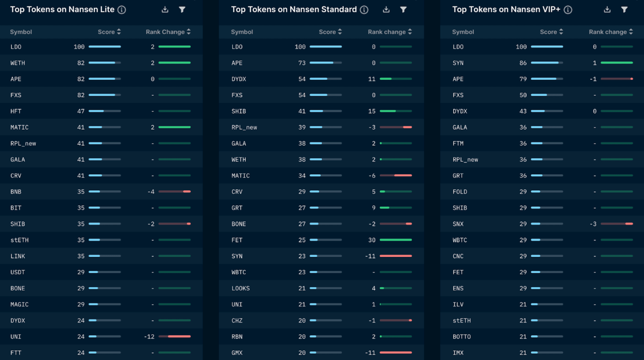Open RPL_new token in Nansen Standard

point(244,127)
